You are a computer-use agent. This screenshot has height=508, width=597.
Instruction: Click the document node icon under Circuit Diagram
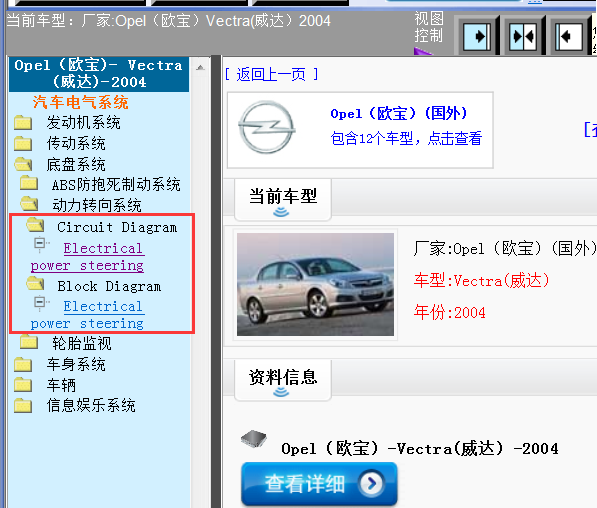[41, 244]
